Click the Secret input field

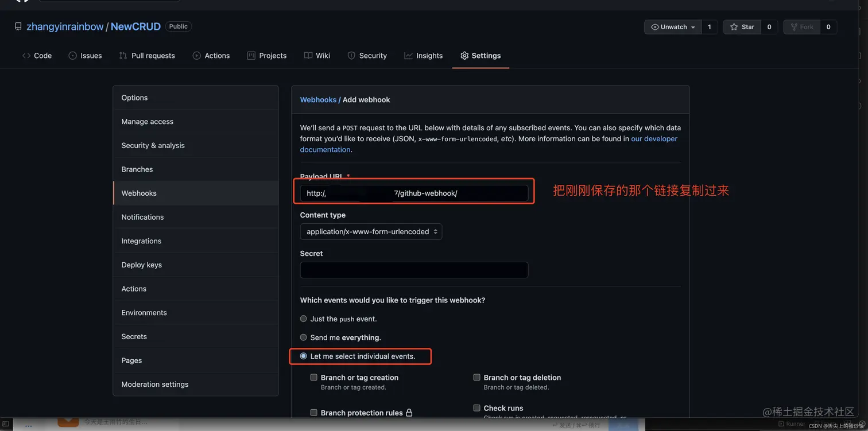[x=414, y=270]
